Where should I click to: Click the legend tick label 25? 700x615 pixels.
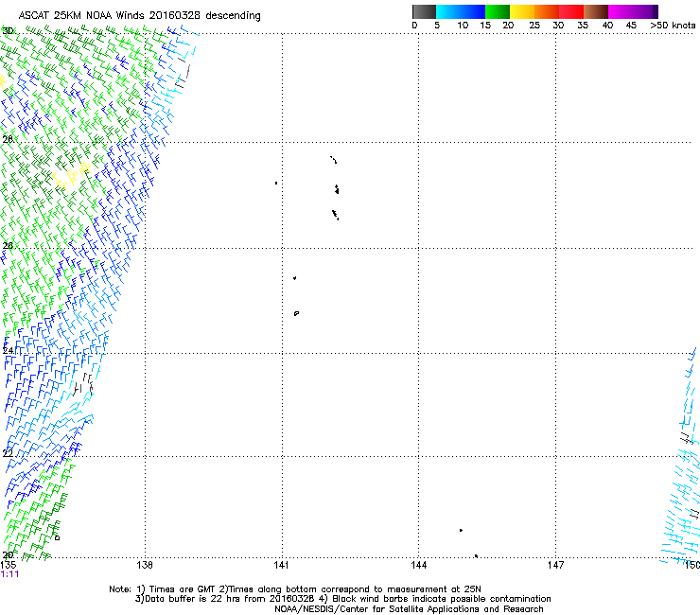(534, 26)
